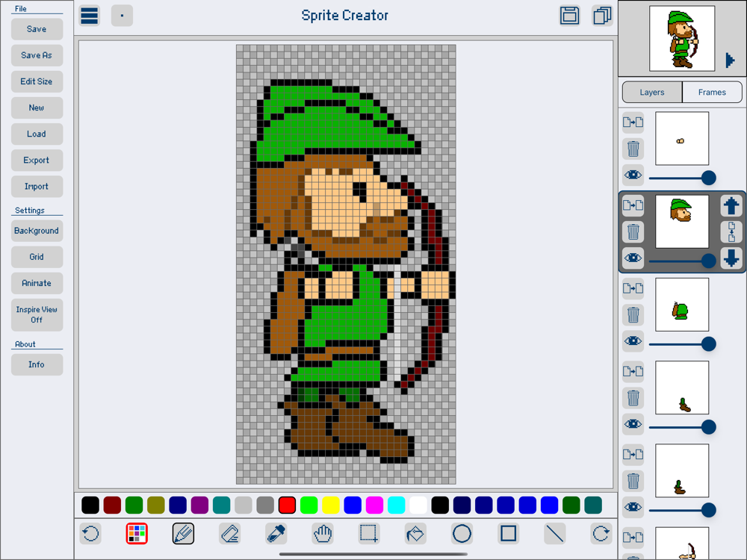Open Edit Size dialog

[37, 81]
